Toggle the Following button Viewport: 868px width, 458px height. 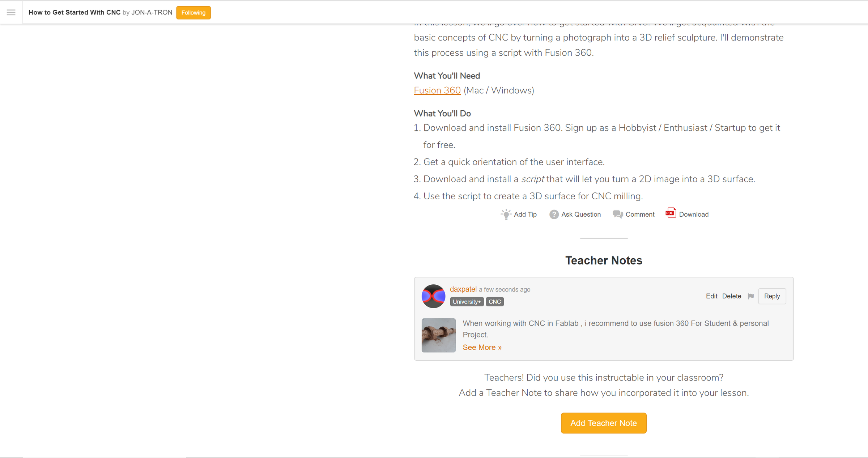(193, 13)
